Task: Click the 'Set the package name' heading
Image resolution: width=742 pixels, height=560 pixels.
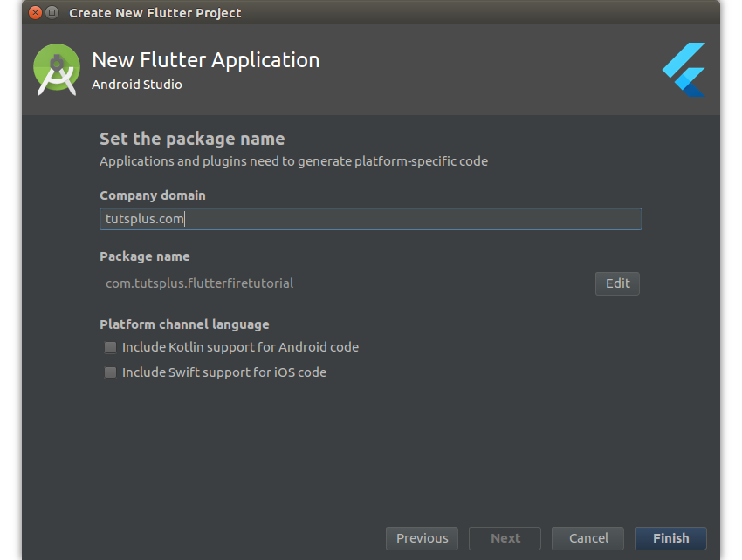Action: pyautogui.click(x=192, y=139)
